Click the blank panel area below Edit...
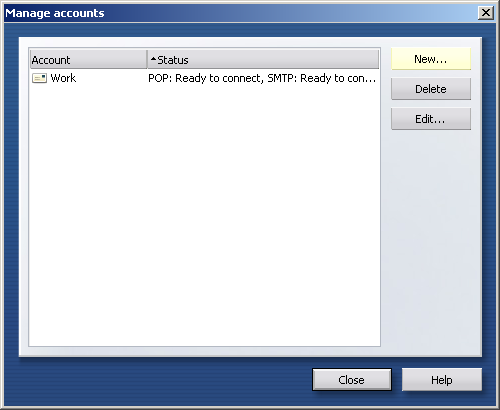Screen dimensions: 500x410 tap(431, 240)
